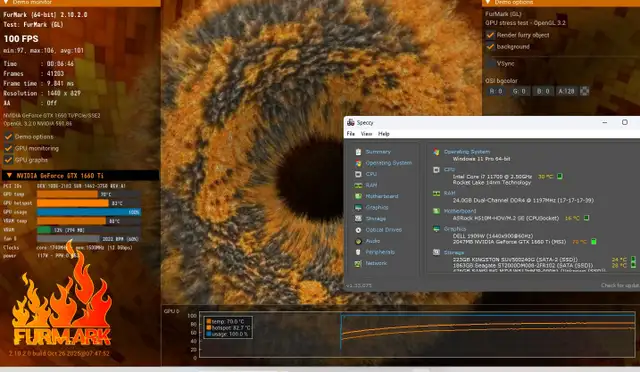The height and width of the screenshot is (372, 640).
Task: Click 'Windows 11 Pro 64-bit' text in Speccy
Action: tap(481, 159)
